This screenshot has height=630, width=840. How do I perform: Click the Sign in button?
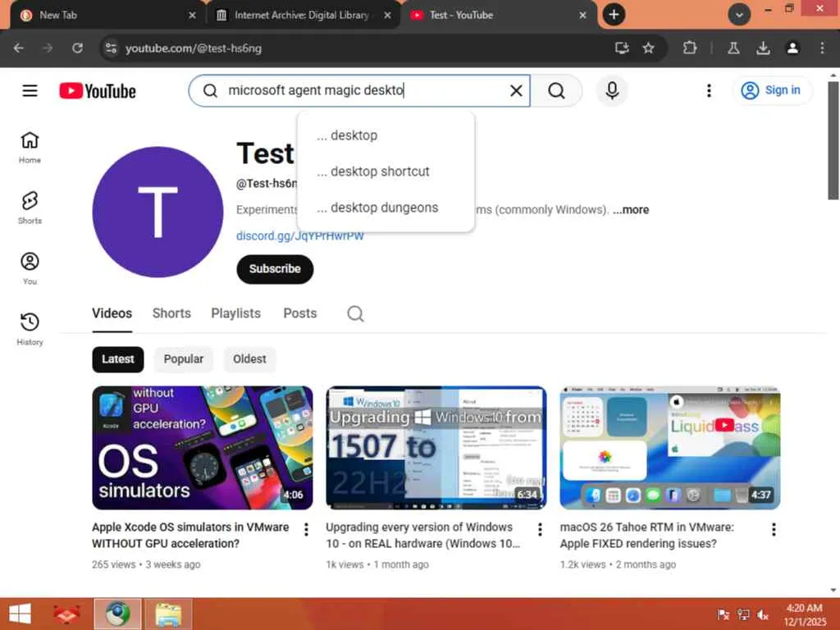point(772,90)
